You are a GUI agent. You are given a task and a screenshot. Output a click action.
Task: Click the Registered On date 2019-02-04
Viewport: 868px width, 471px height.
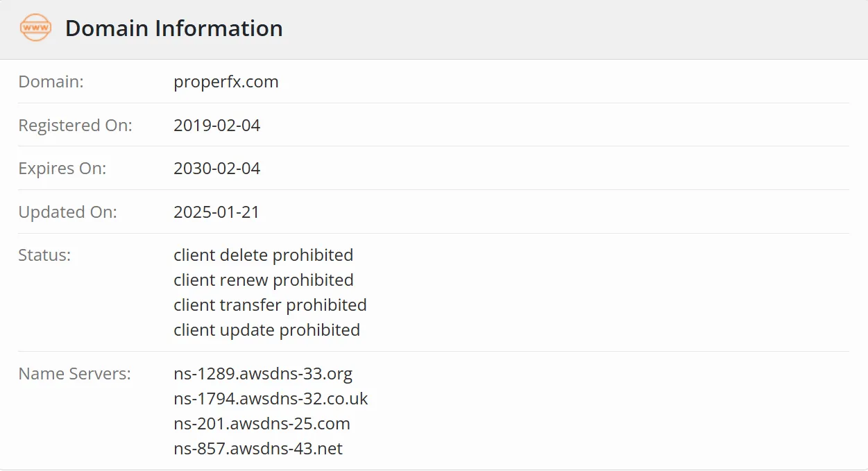pos(217,126)
